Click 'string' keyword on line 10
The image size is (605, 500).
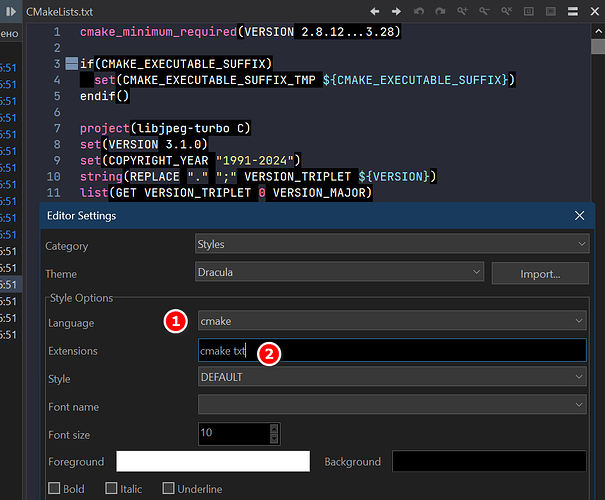point(101,176)
